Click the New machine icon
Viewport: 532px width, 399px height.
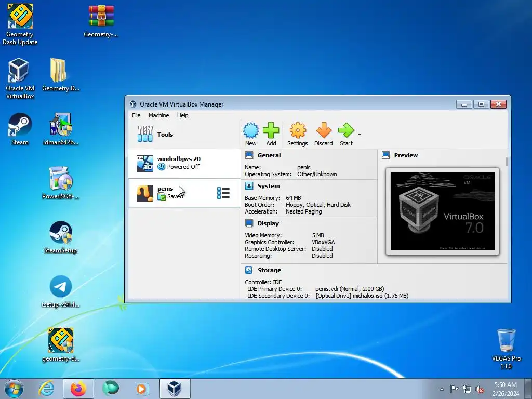[x=251, y=130]
